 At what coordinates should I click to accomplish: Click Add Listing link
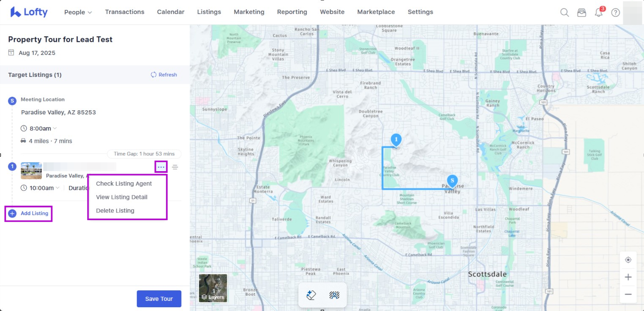point(34,213)
